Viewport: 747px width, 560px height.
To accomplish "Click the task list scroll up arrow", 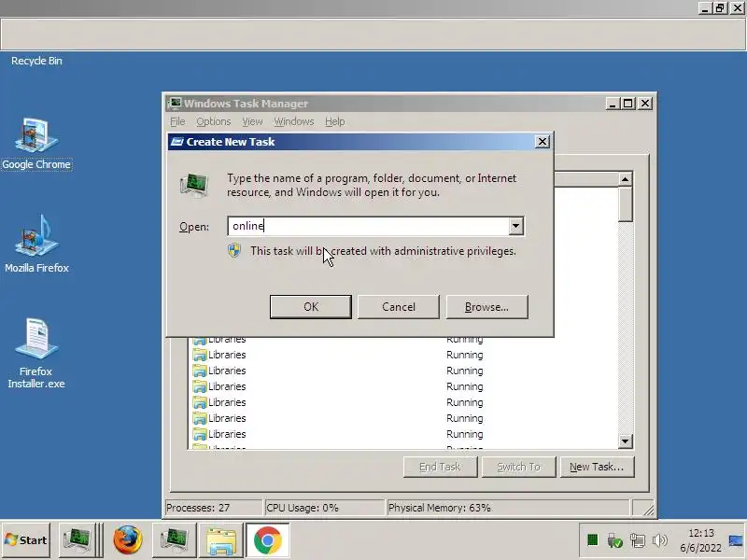I will 625,179.
